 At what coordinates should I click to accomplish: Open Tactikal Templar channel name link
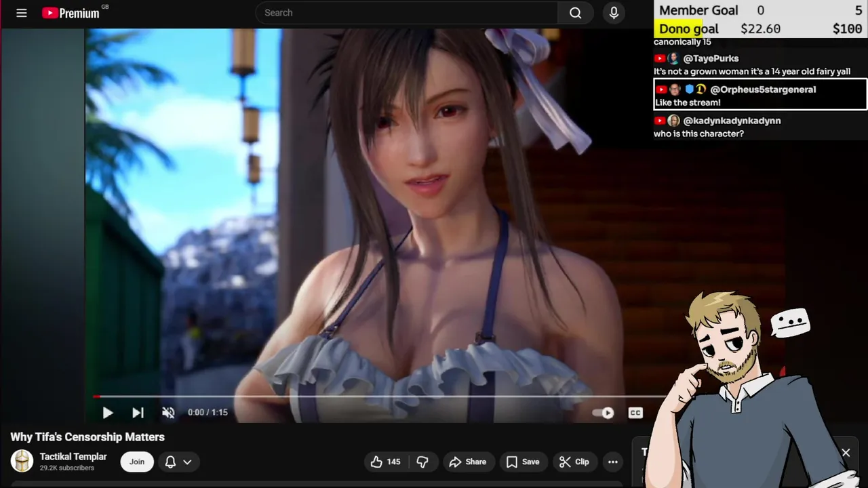click(73, 456)
